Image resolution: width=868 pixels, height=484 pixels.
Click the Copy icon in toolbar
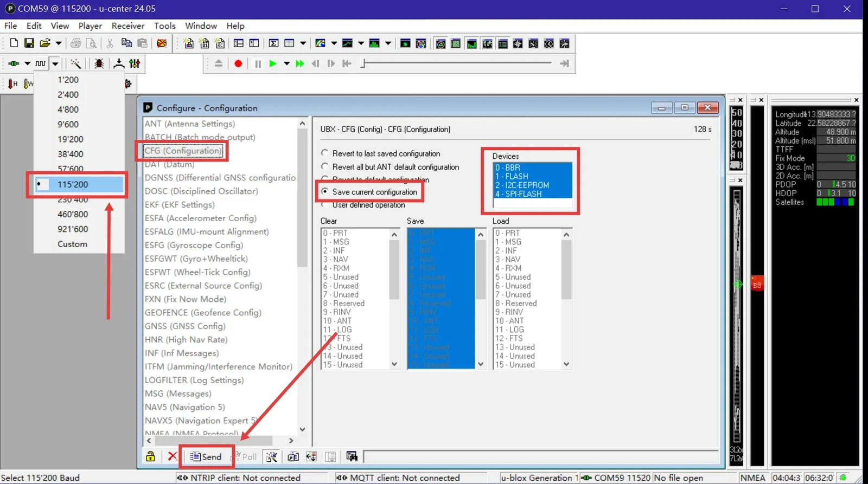tap(126, 43)
